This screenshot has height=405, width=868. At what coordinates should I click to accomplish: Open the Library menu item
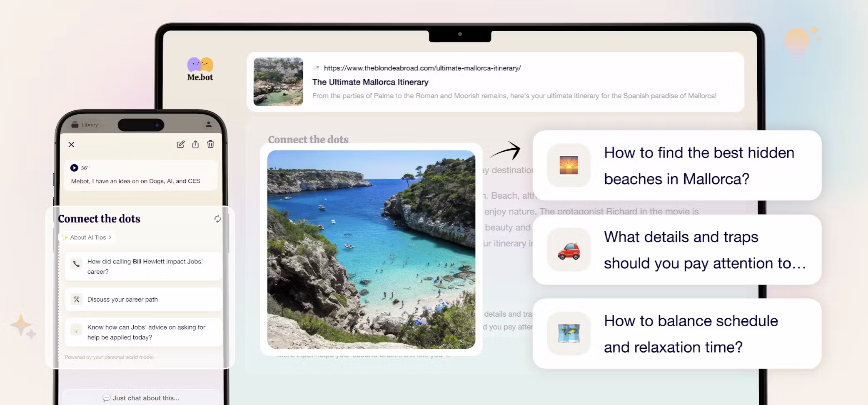tap(85, 124)
